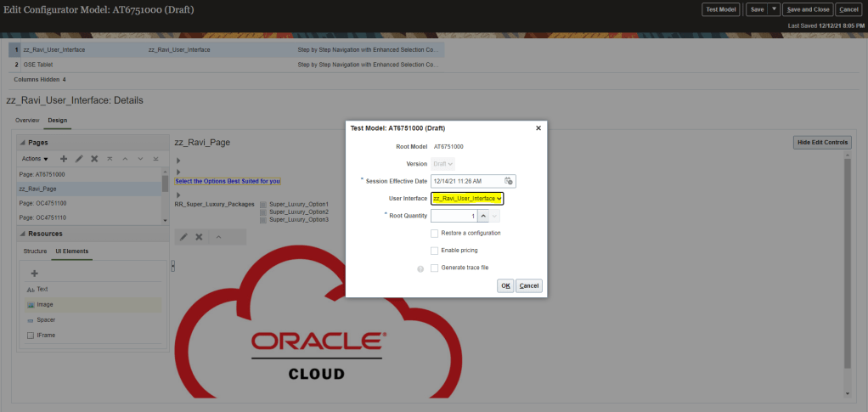Expand the Save button dropdown arrow
The image size is (868, 412).
click(x=774, y=9)
